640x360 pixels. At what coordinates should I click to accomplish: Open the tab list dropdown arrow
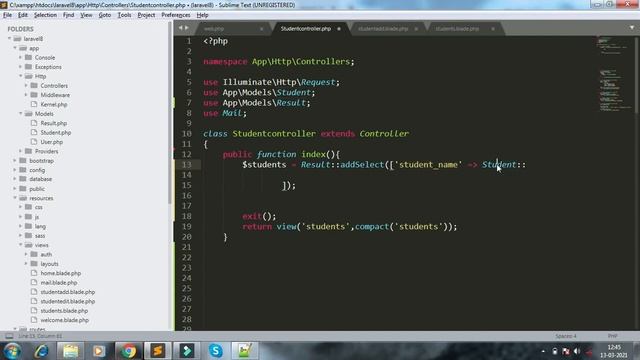click(x=631, y=28)
